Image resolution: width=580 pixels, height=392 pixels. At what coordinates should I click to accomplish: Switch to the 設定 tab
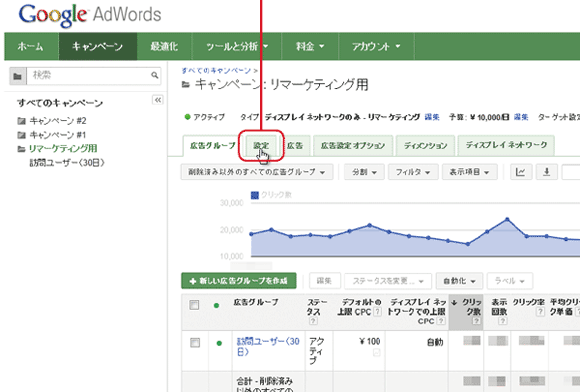261,146
